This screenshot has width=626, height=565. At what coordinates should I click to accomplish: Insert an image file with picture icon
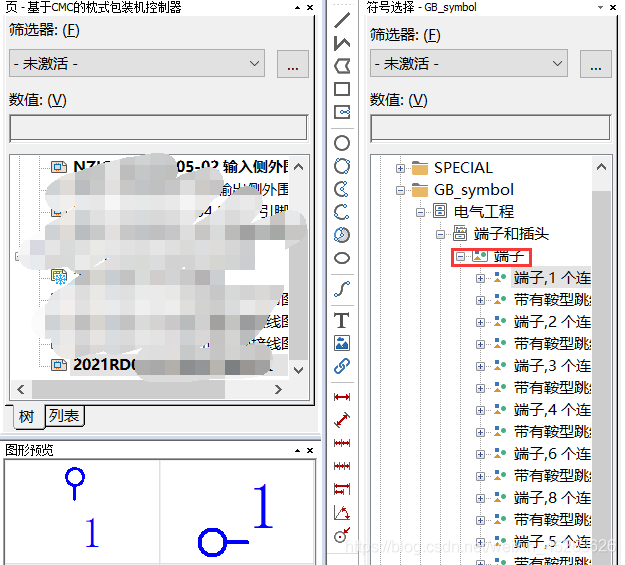342,343
